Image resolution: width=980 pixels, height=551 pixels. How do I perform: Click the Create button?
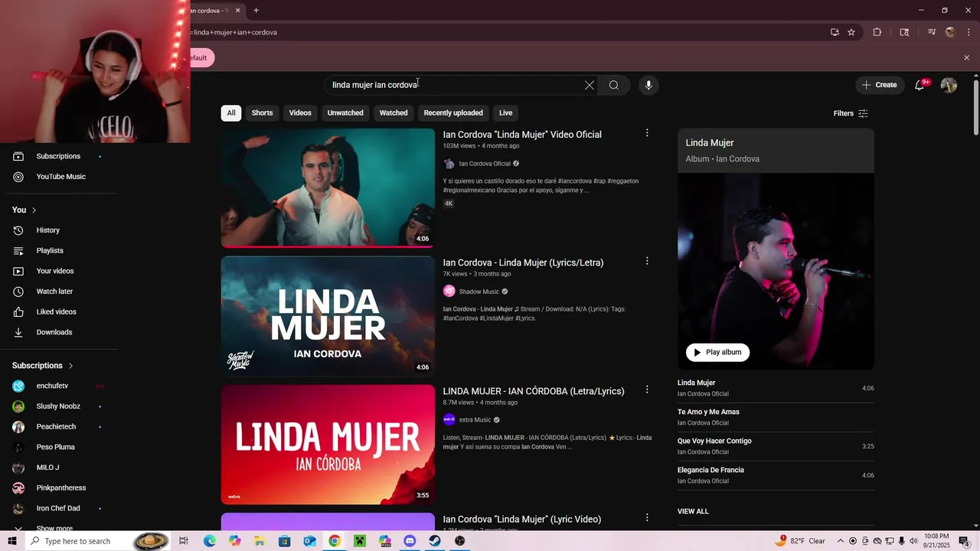[879, 85]
